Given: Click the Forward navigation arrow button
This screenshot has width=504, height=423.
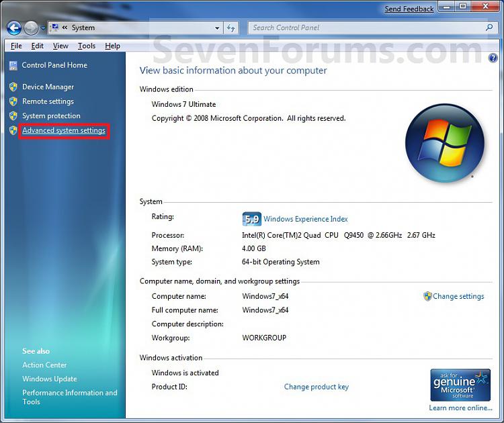Looking at the screenshot, I should [x=31, y=28].
